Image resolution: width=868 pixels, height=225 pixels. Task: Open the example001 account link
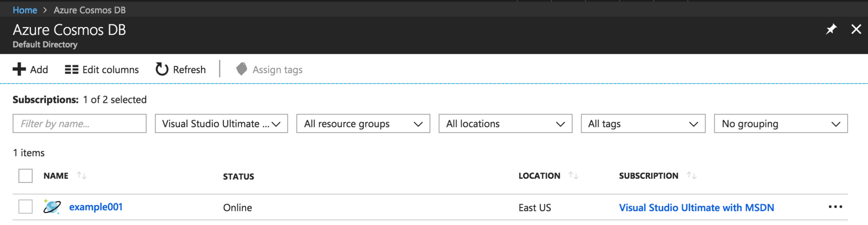click(96, 207)
